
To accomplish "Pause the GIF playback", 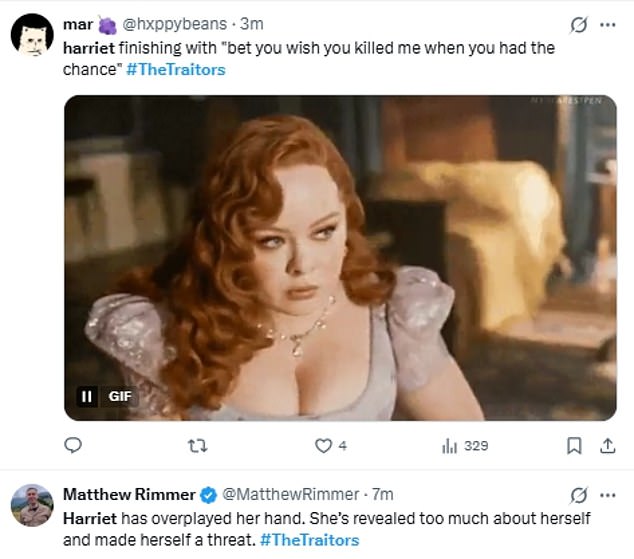I will pos(87,397).
